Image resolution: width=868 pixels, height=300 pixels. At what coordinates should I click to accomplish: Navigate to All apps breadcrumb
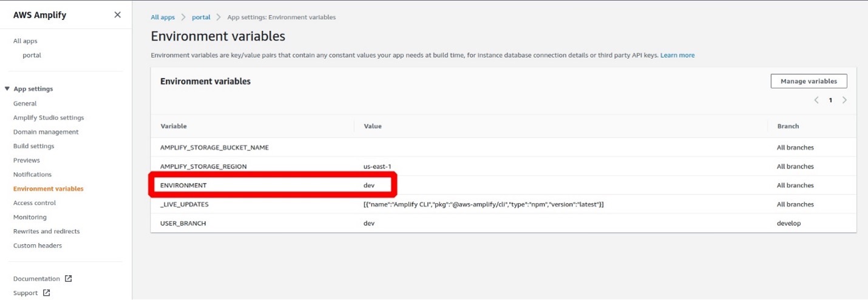(163, 18)
